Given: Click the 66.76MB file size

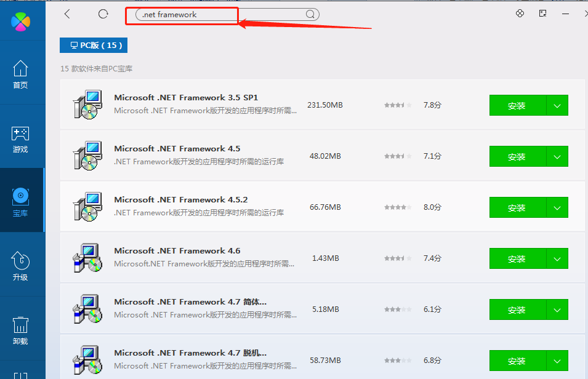Looking at the screenshot, I should pos(325,207).
